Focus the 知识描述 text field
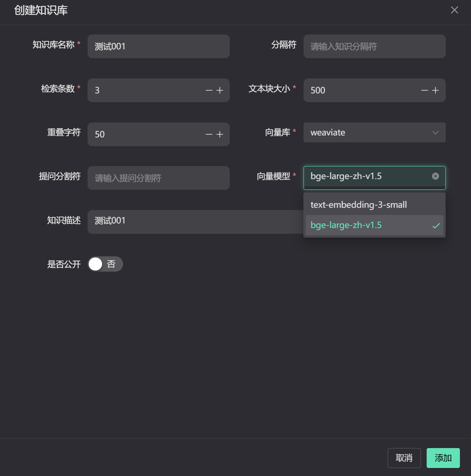The height and width of the screenshot is (476, 471). click(x=195, y=222)
